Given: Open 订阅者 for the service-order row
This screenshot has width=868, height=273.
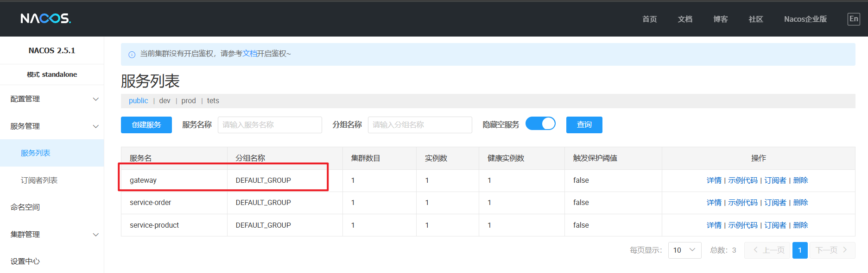Looking at the screenshot, I should 775,203.
